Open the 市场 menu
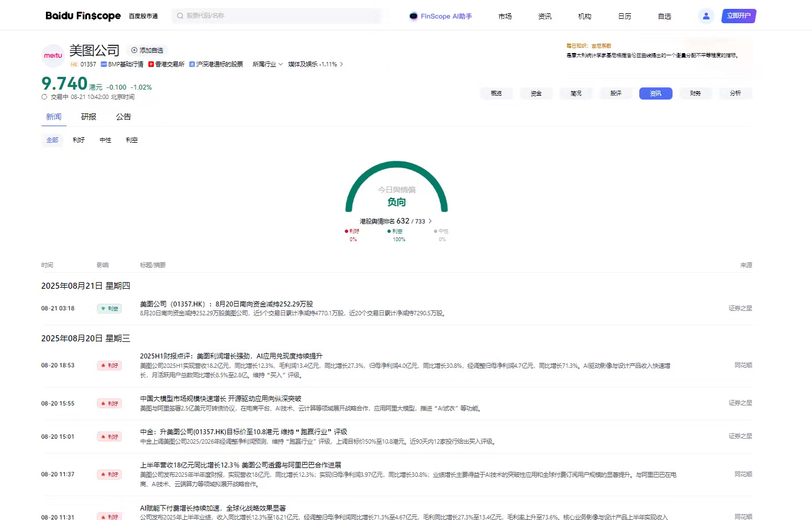This screenshot has height=520, width=812. tap(505, 17)
